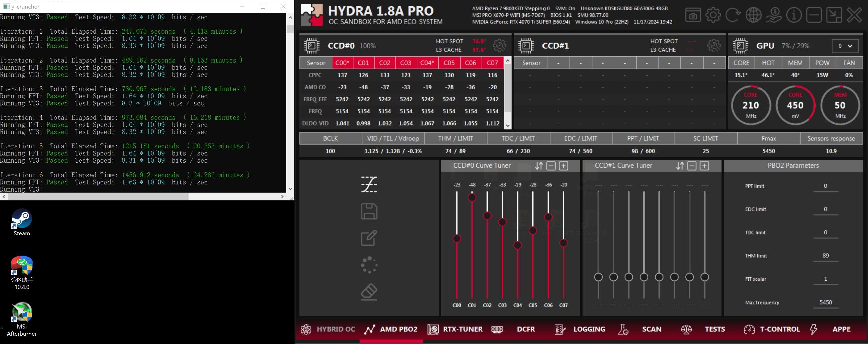Open GPU index dropdown showing 0
The width and height of the screenshot is (868, 344).
(845, 46)
